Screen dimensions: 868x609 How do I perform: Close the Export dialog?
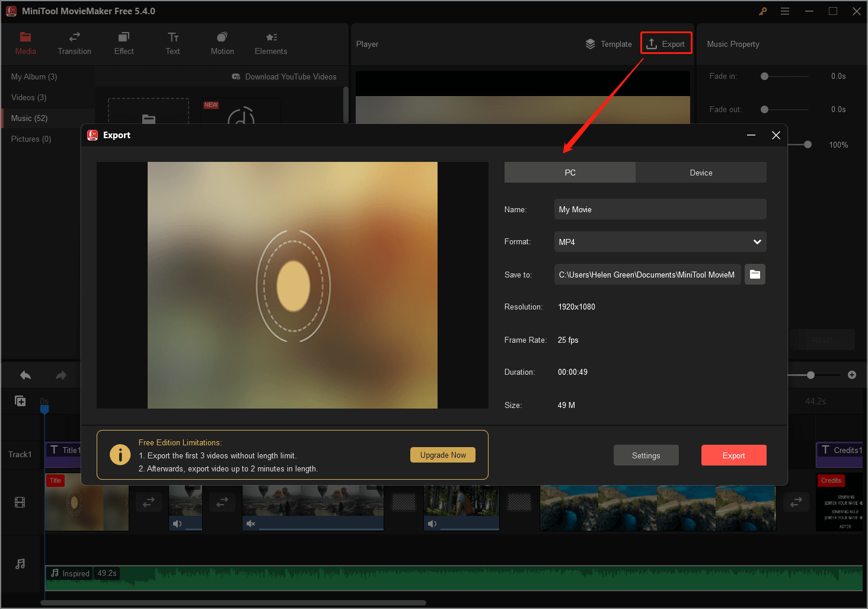pyautogui.click(x=776, y=135)
